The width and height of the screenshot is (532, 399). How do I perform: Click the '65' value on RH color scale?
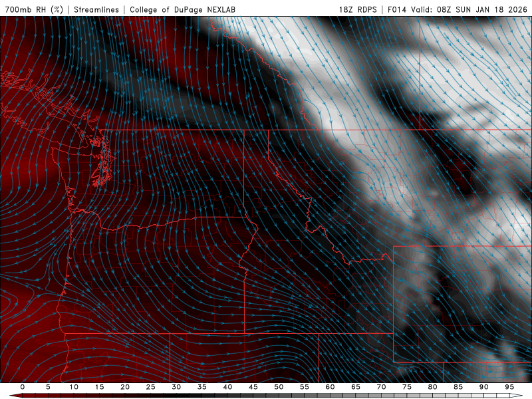pos(356,387)
